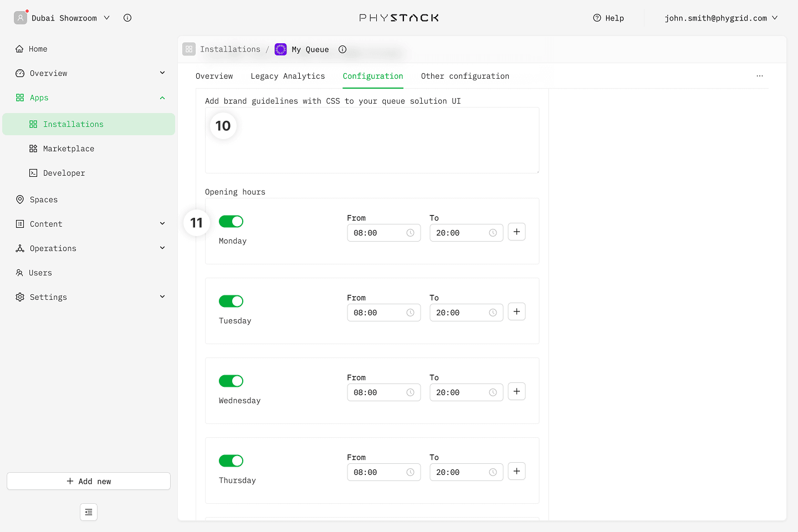Screen dimensions: 798x532
Task: Disable Monday opening hours toggle
Action: pyautogui.click(x=231, y=222)
